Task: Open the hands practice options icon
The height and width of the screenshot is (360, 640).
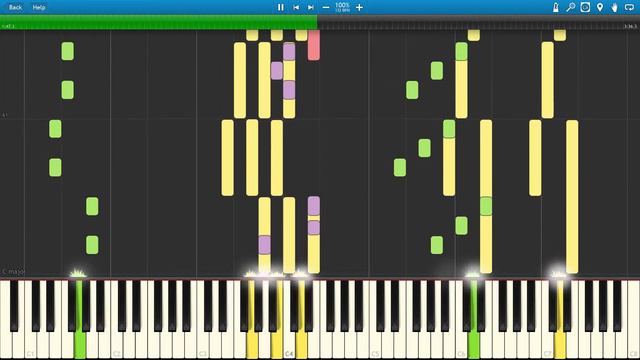Action: 614,7
